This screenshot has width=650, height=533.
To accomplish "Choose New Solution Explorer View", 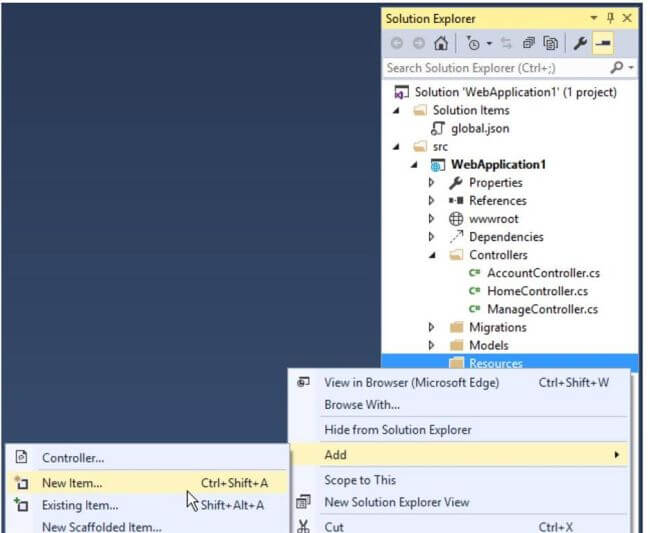I will [x=459, y=502].
